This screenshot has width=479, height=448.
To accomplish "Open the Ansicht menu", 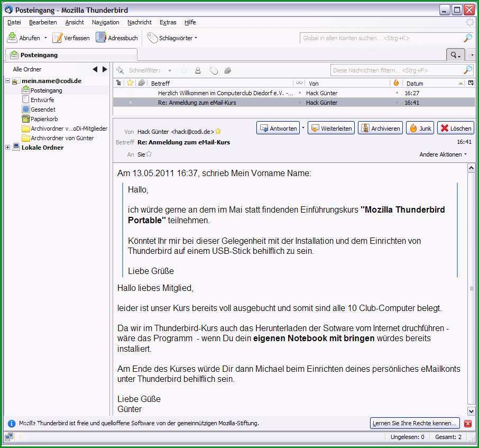I will click(74, 22).
